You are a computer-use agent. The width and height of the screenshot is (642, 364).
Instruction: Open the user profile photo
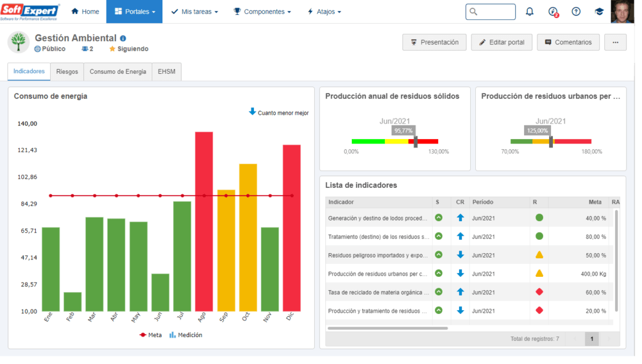pyautogui.click(x=622, y=11)
